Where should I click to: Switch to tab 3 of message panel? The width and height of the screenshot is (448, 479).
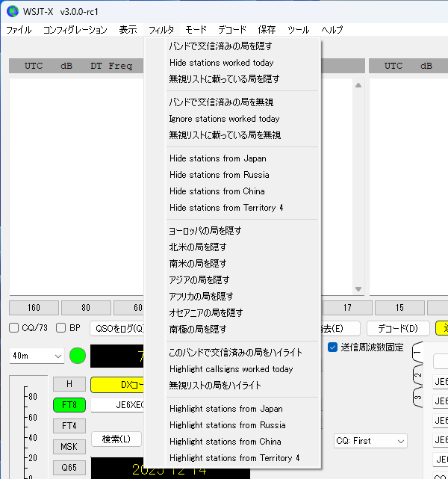(x=418, y=397)
